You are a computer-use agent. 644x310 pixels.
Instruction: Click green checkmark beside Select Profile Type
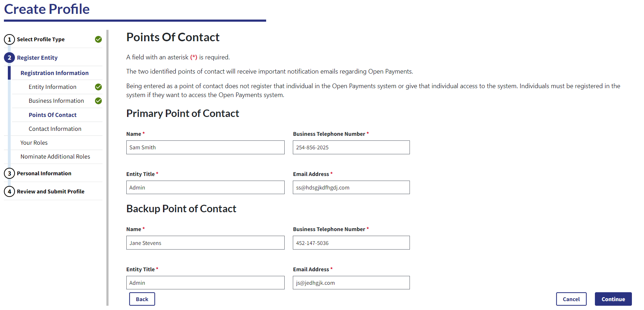click(x=99, y=39)
